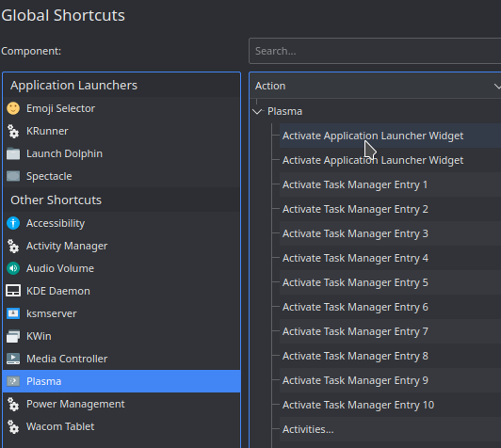Click the KDE Daemon monitor icon
501x448 pixels.
tap(13, 291)
